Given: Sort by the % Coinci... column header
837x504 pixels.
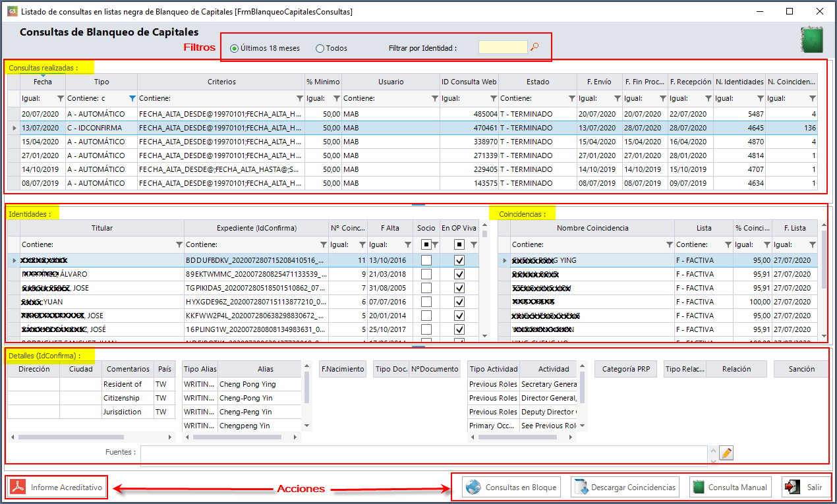Looking at the screenshot, I should pyautogui.click(x=752, y=228).
